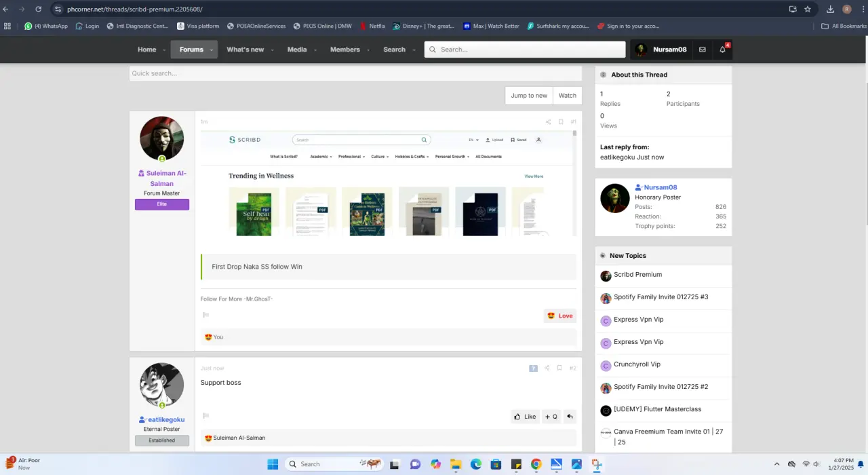The image size is (868, 475).
Task: Open the What's new nav item
Action: point(245,50)
